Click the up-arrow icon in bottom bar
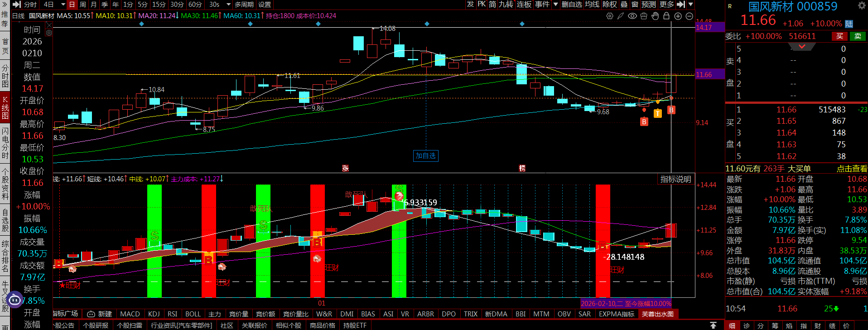Viewport: 868px width, 330px height. (713, 325)
